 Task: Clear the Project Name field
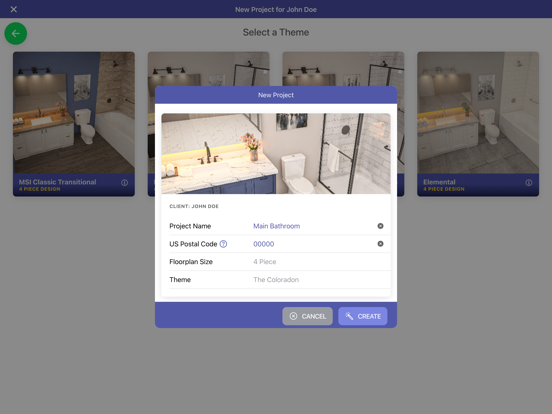coord(380,226)
